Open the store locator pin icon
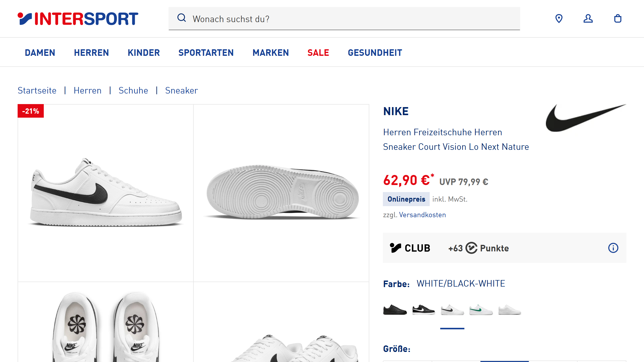The height and width of the screenshot is (362, 644). coord(559,19)
